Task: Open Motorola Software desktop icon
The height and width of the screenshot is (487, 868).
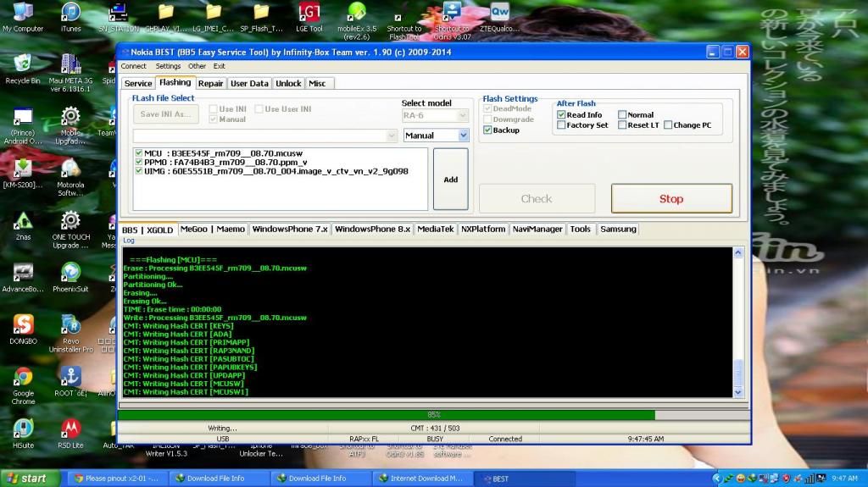Action: (x=70, y=177)
